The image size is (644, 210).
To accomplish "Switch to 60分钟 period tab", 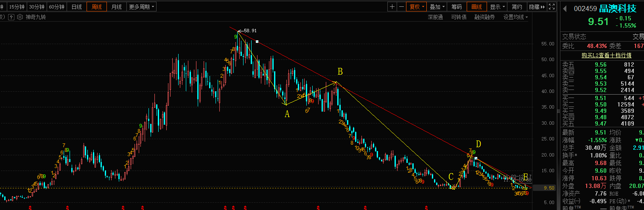I will [56, 7].
